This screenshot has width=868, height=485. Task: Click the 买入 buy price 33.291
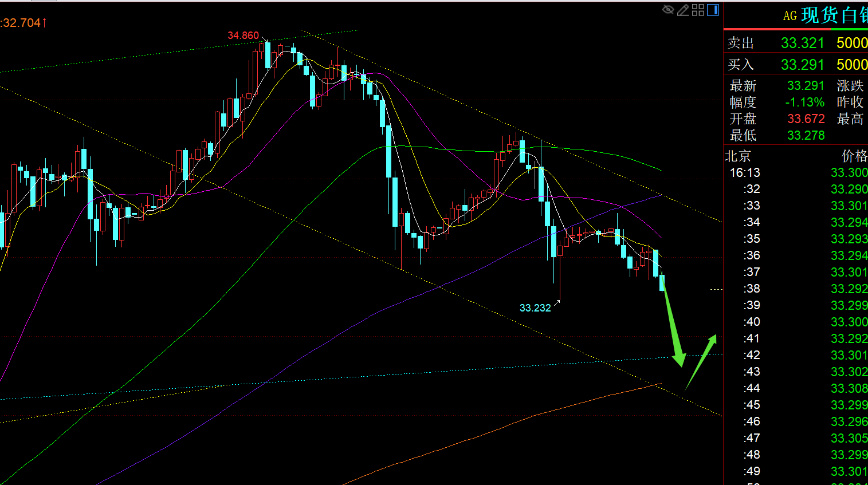[x=802, y=65]
